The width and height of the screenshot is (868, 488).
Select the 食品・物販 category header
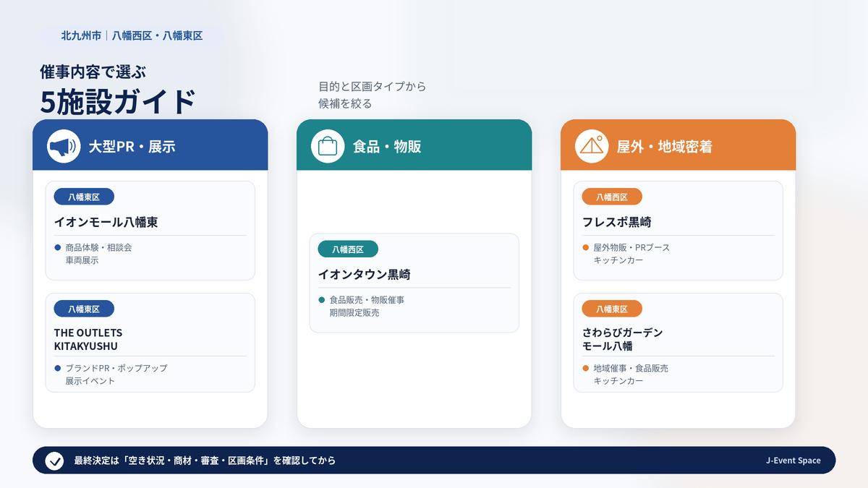pyautogui.click(x=414, y=145)
